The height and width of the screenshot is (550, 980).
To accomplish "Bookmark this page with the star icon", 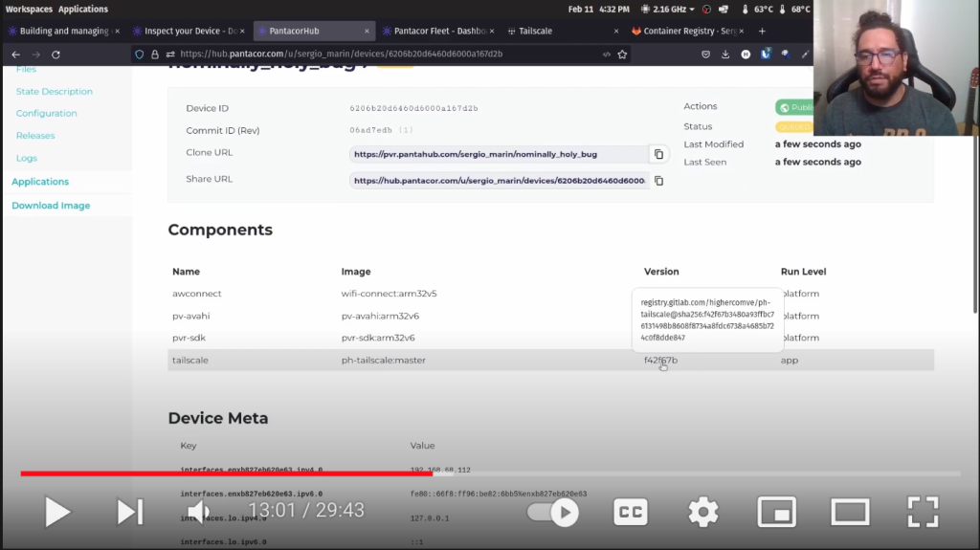I will coord(622,55).
